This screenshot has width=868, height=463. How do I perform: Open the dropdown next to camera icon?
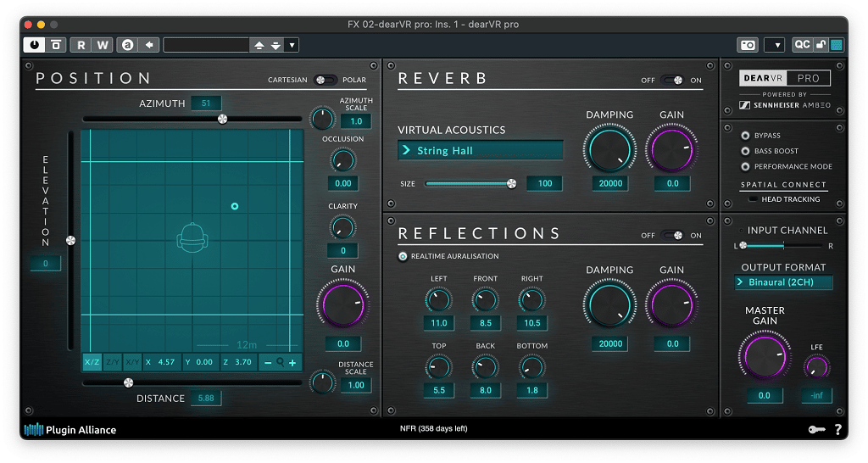tap(775, 46)
